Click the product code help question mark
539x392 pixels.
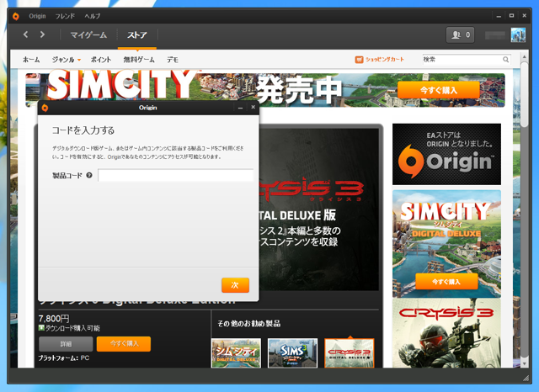coord(89,176)
